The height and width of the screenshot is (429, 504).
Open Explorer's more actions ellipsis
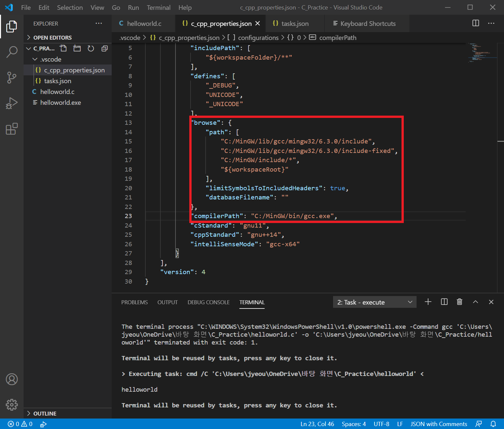click(99, 23)
